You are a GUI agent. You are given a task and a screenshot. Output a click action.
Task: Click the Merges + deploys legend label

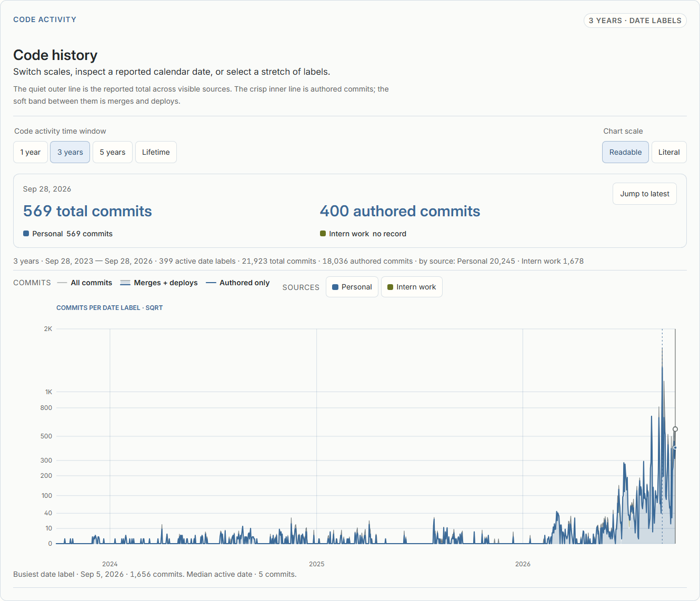pyautogui.click(x=166, y=283)
